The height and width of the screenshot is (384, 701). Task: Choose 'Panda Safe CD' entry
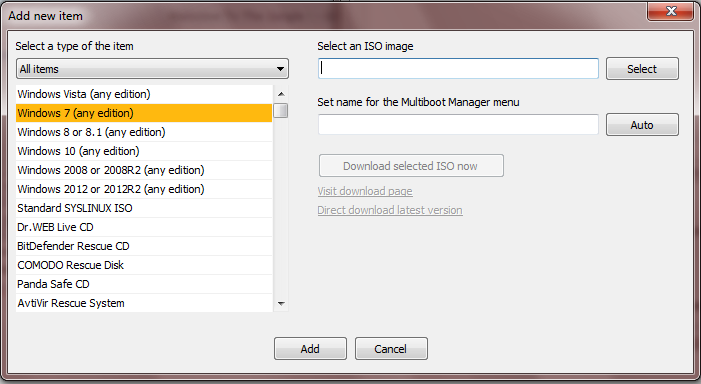[144, 284]
